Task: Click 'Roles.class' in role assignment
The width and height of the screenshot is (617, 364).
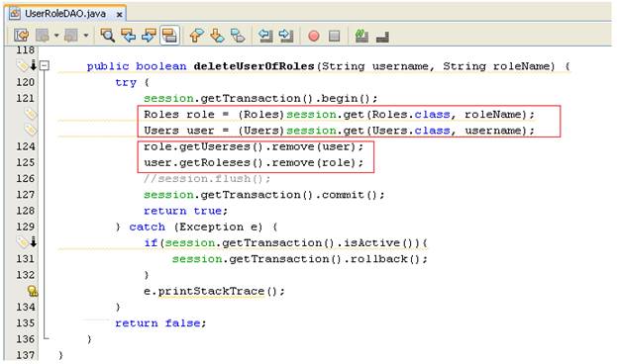Action: point(411,115)
